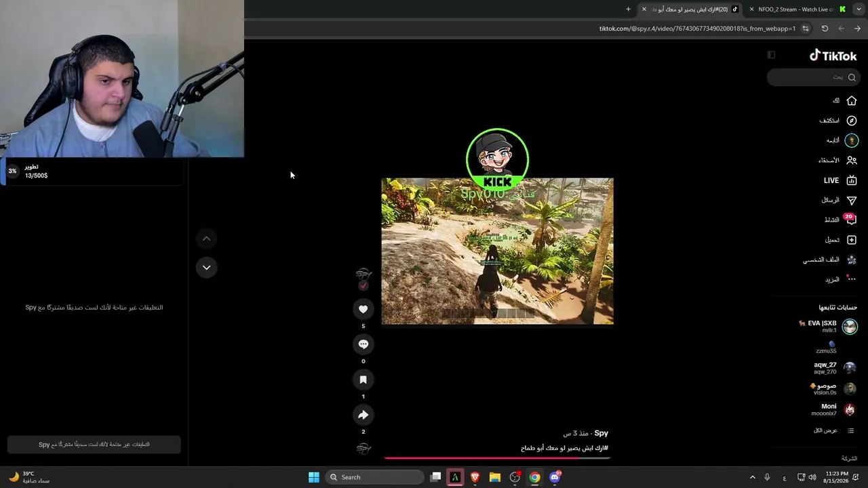Seek on the red video progress bar
Image resolution: width=868 pixels, height=488 pixels.
497,457
